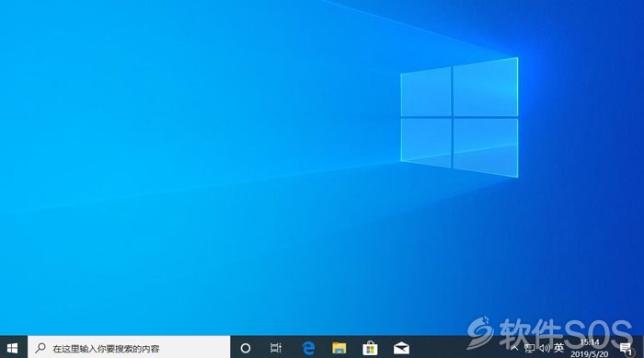
Task: Click the Windows logo on the wallpaper
Action: 459,118
